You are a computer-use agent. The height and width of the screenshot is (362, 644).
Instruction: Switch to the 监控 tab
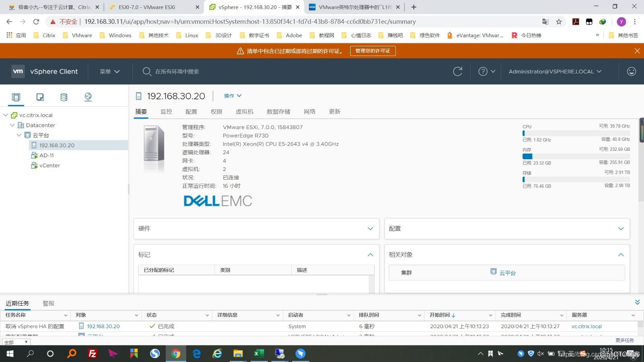(166, 111)
